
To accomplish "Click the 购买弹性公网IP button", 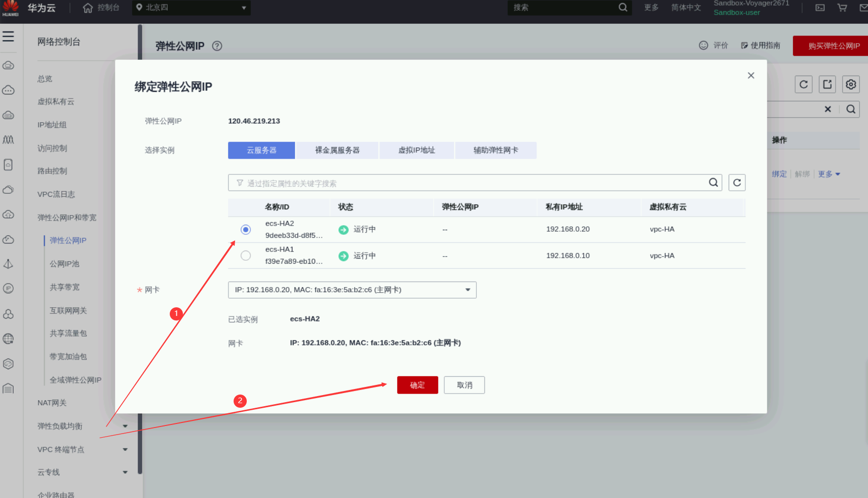I will point(831,46).
